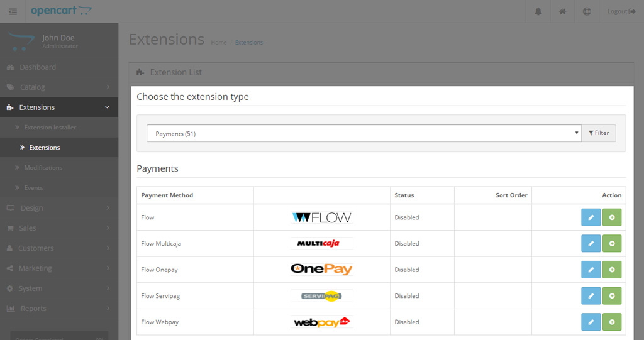Screen dimensions: 644x340
Task: Edit the Flow payment method
Action: [591, 217]
